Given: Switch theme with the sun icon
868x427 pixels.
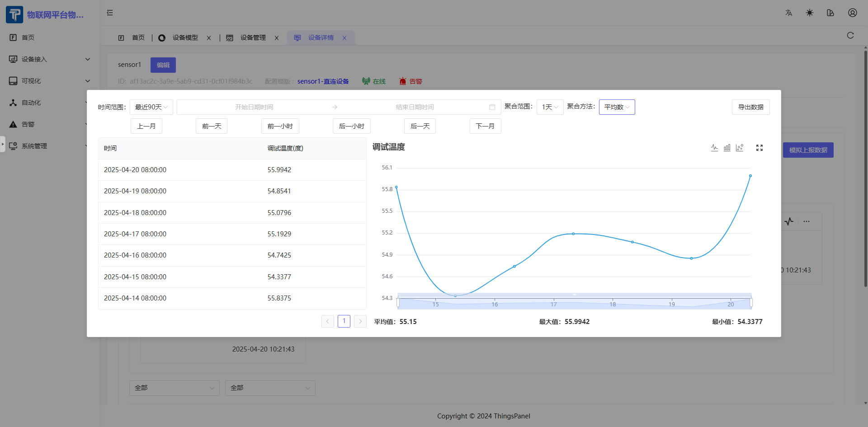Looking at the screenshot, I should click(x=809, y=13).
